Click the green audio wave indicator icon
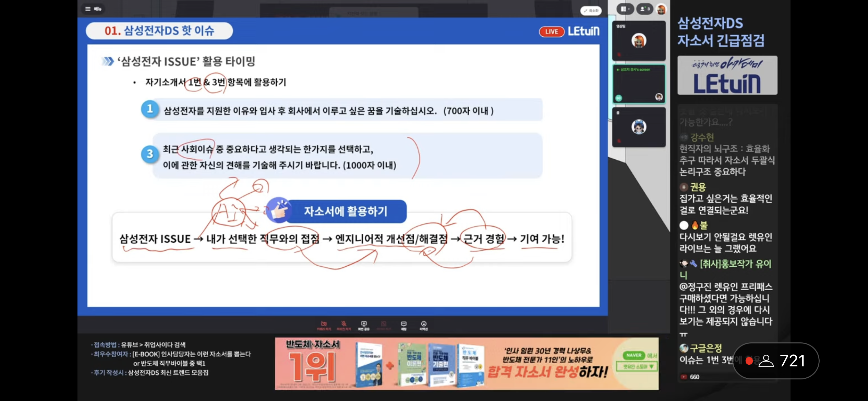Screen dimensions: 868x401 pyautogui.click(x=618, y=98)
